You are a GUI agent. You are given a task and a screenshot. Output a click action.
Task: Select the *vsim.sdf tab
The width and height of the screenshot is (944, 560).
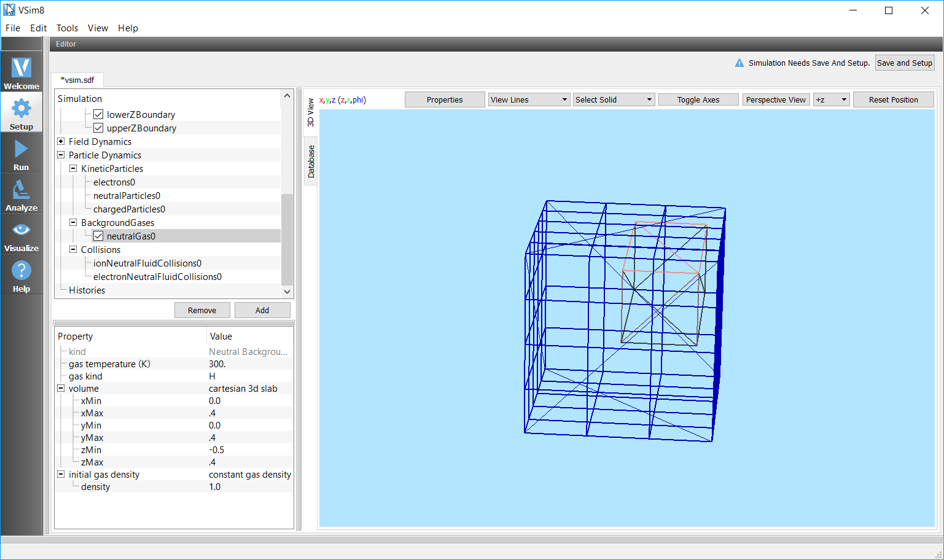pos(77,80)
